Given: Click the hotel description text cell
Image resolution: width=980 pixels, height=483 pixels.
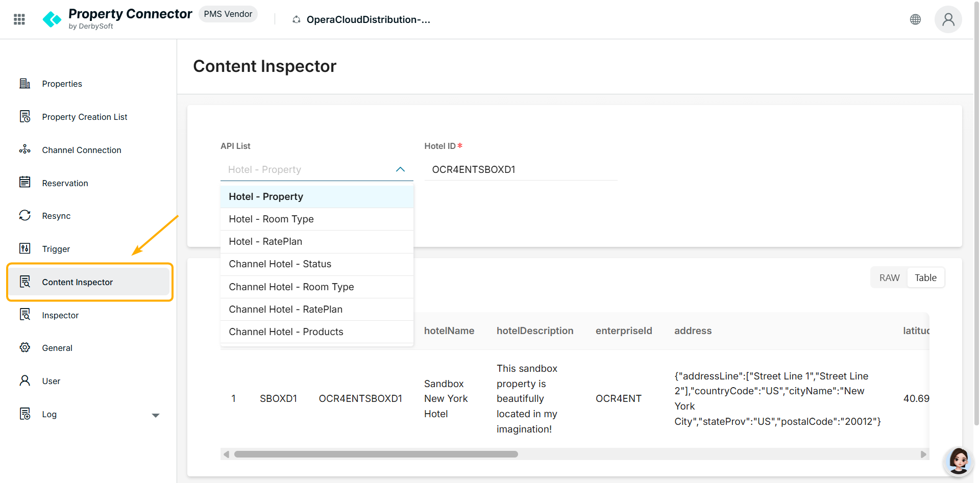Looking at the screenshot, I should (527, 398).
